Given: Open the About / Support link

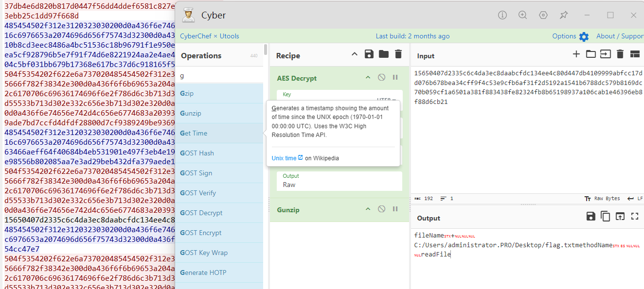Looking at the screenshot, I should tap(620, 36).
